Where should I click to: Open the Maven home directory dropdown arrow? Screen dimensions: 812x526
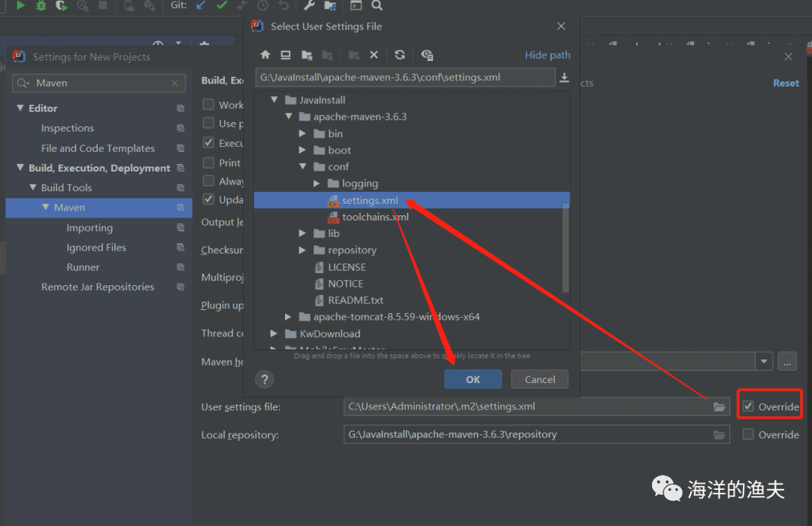click(764, 361)
